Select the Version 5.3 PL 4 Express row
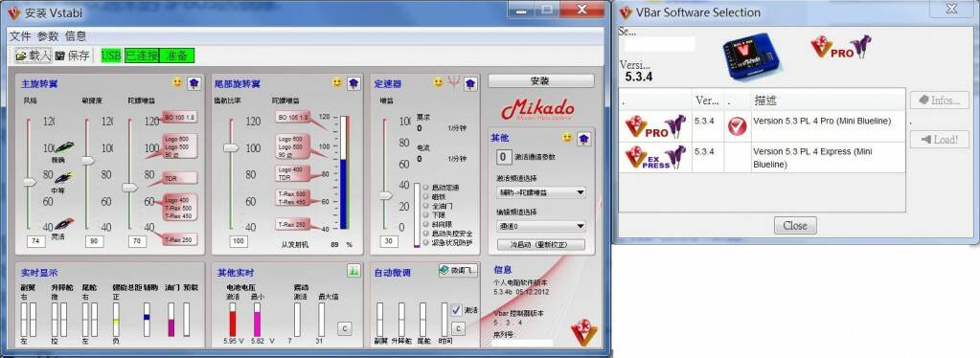Viewport: 980px width, 358px height. coord(762,157)
